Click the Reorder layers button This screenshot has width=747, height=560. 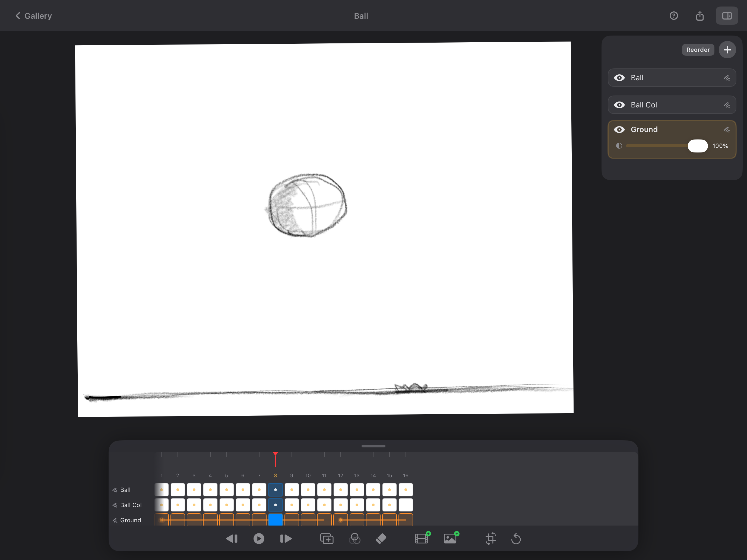[698, 50]
